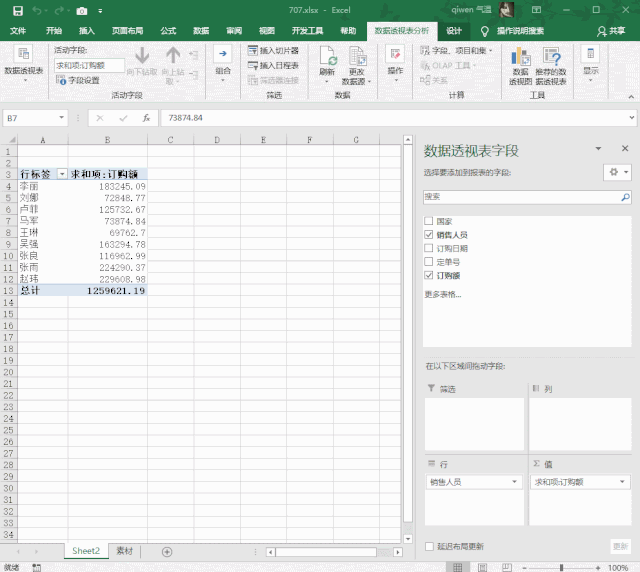Click 数据透视图 (PivotChart) icon
The image size is (640, 572).
point(520,56)
